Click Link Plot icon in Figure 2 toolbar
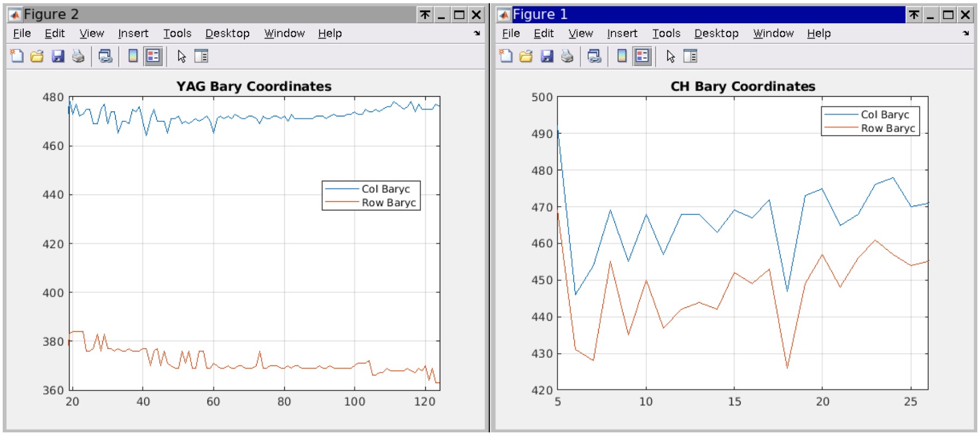This screenshot has width=980, height=434. (105, 56)
